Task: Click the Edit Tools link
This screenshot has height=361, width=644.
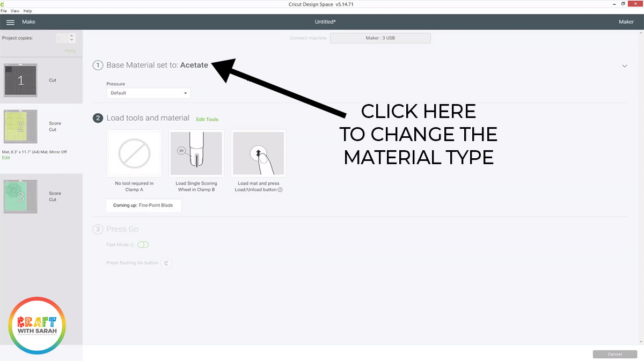Action: coord(207,119)
